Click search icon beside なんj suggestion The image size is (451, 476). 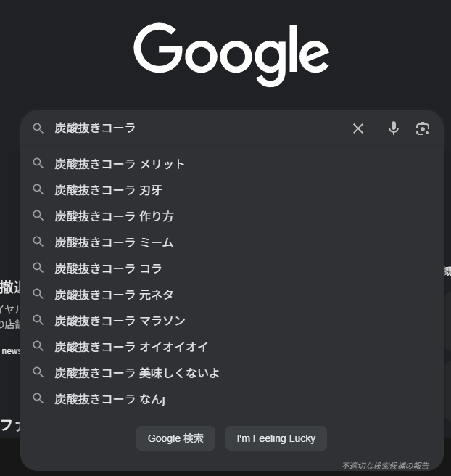[38, 399]
